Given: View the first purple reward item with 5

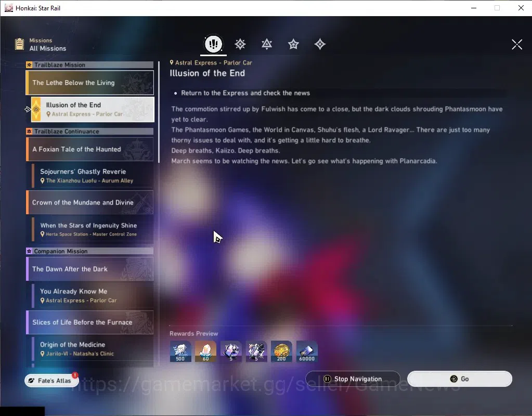Looking at the screenshot, I should [x=231, y=351].
